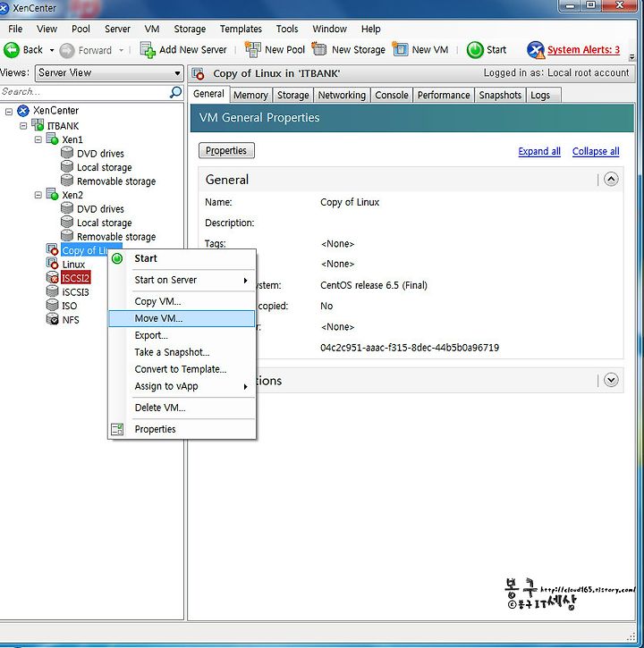
Task: Select the iSCSI2 broken storage icon
Action: [53, 277]
